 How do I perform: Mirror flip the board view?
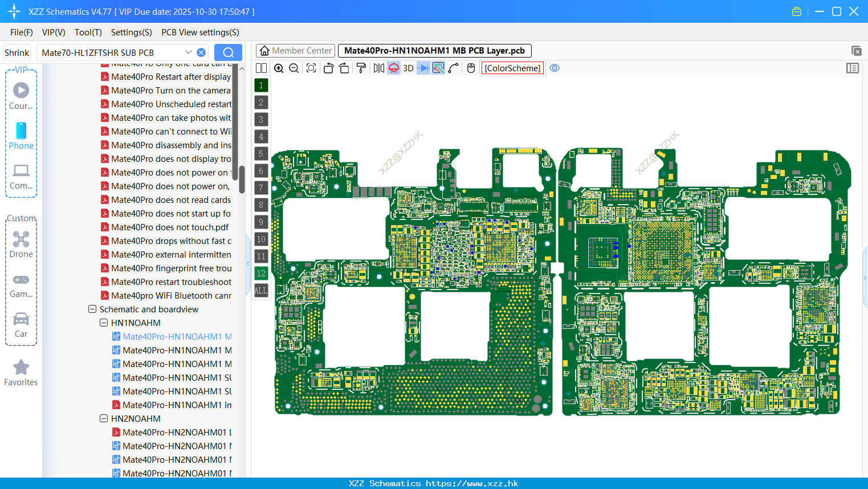379,68
